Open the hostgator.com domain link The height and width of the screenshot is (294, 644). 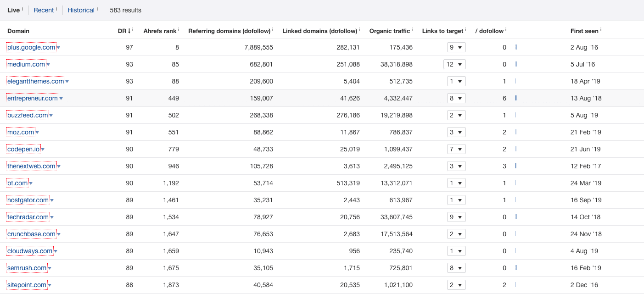(28, 200)
